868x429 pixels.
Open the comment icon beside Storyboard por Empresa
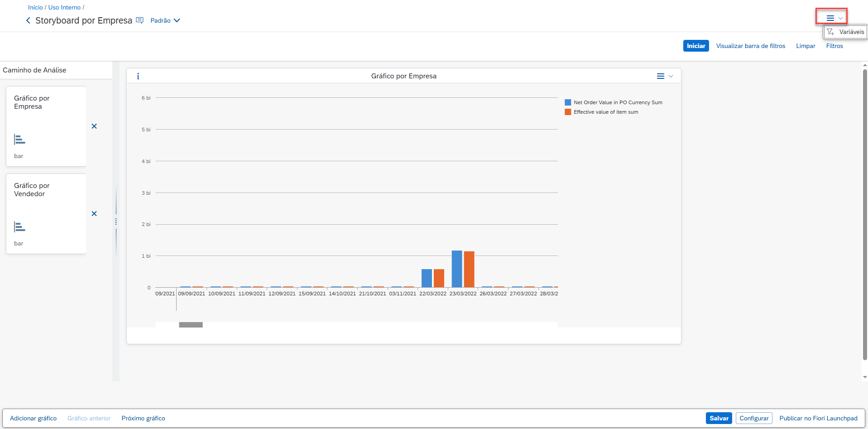(140, 20)
